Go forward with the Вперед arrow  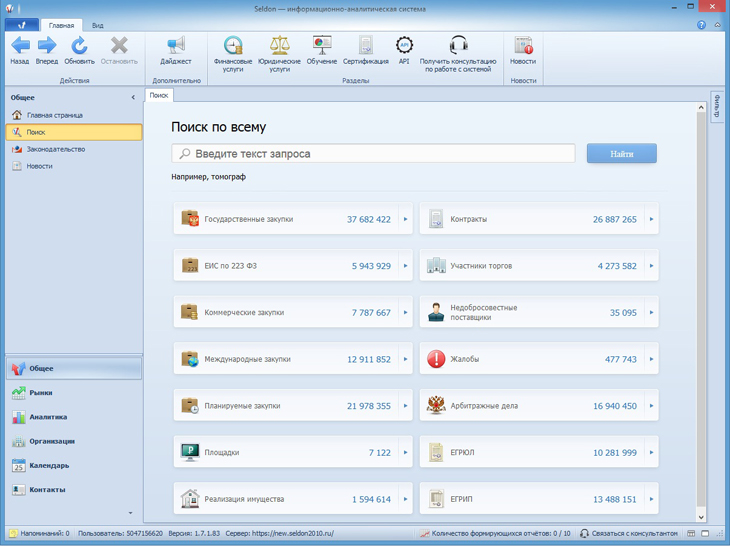click(x=47, y=50)
